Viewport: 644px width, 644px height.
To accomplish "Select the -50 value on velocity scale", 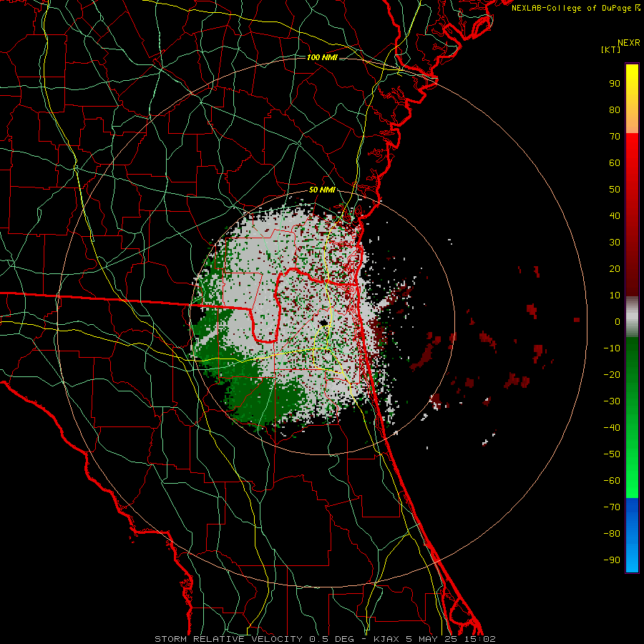I will 612,454.
